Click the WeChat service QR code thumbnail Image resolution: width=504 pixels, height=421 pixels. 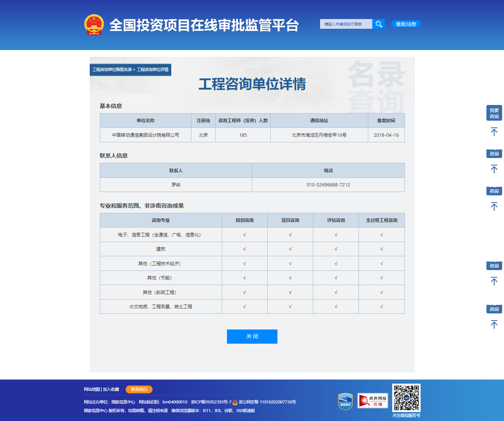click(406, 398)
